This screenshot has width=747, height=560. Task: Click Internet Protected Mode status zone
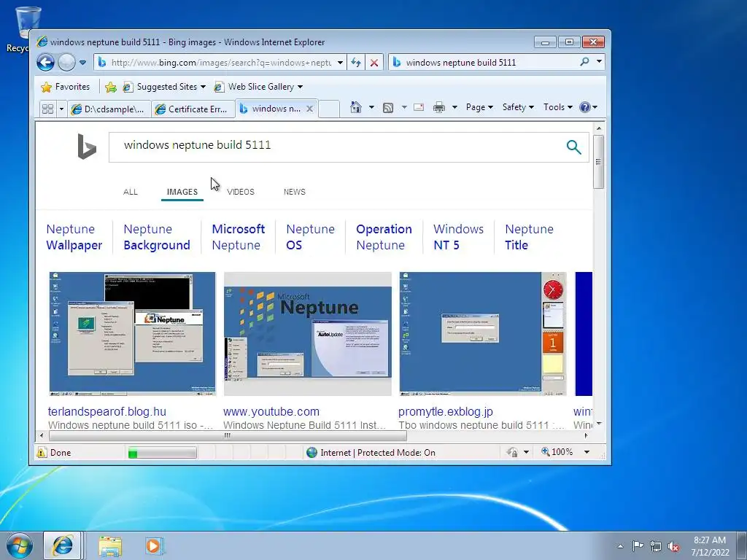click(x=371, y=452)
